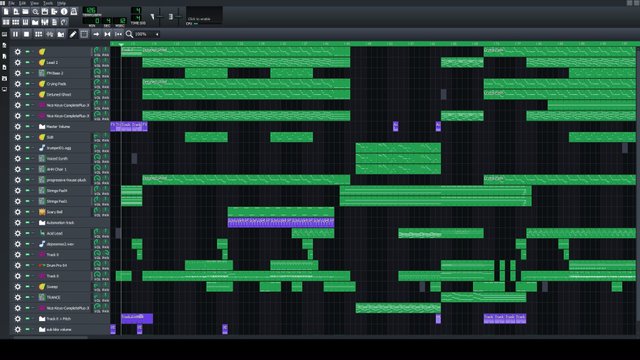This screenshot has width=640, height=360.
Task: Mute the Scary Bell track
Action: click(27, 212)
